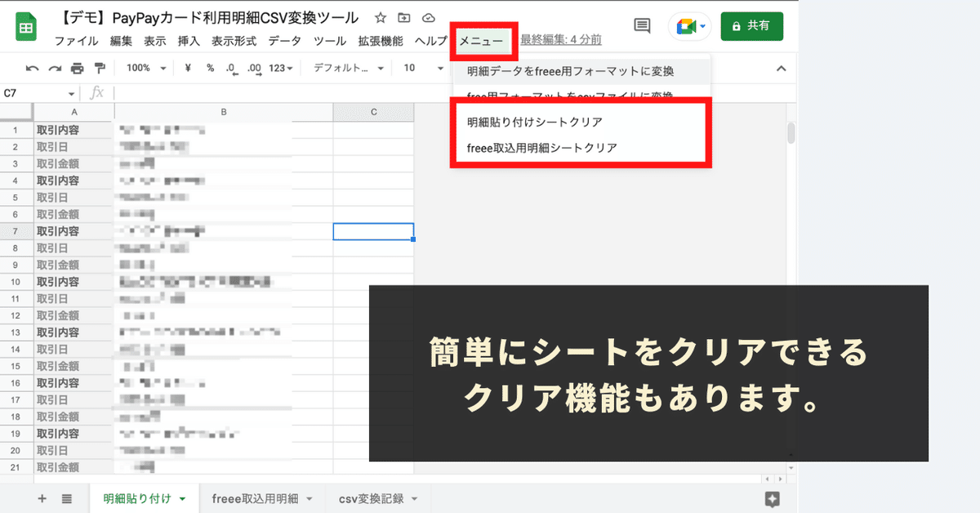The image size is (980, 513).
Task: Click the undo icon
Action: coord(33,67)
